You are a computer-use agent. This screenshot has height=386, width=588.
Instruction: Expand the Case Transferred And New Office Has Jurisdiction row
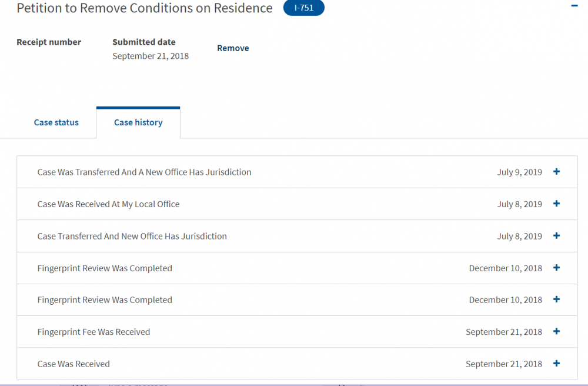coord(297,236)
